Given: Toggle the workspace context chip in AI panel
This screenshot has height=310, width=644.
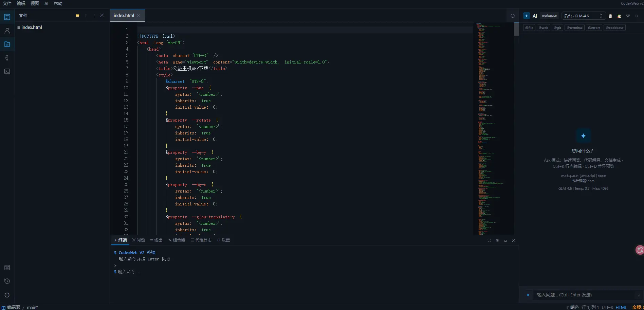Looking at the screenshot, I should [549, 16].
